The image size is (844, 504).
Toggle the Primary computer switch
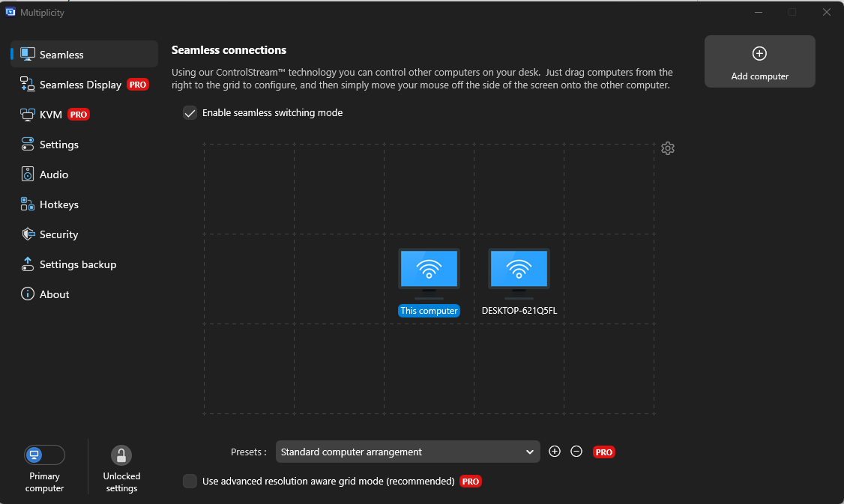tap(44, 455)
